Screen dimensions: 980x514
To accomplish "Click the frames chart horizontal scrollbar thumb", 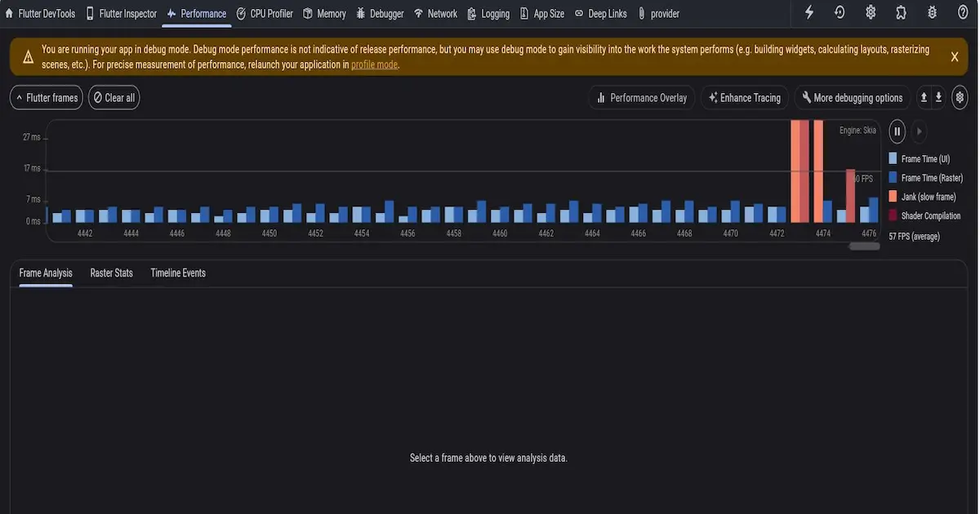I will (864, 246).
